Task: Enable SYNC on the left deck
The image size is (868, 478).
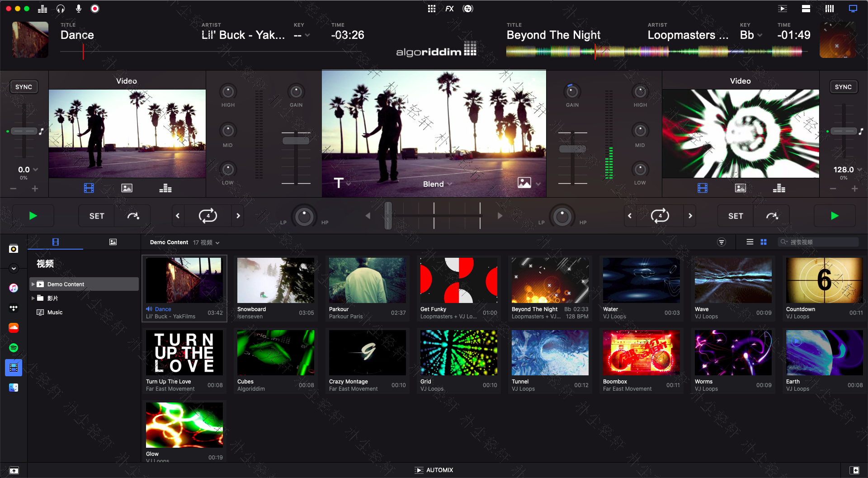Action: [x=24, y=86]
